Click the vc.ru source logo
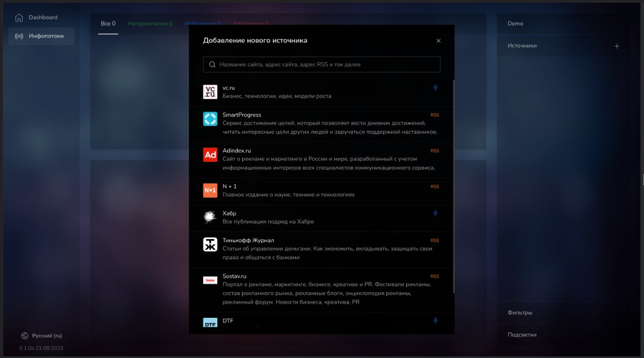The height and width of the screenshot is (358, 644). tap(210, 92)
